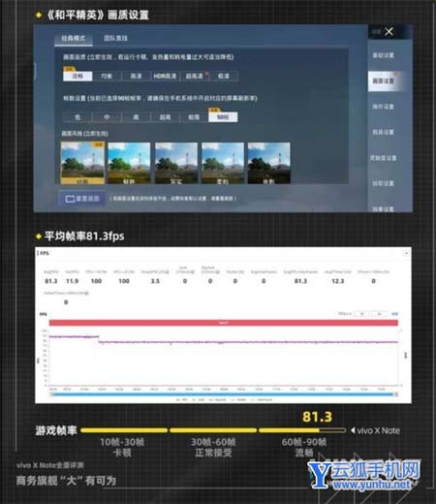The height and width of the screenshot is (504, 436).
Task: Collapse the FPS panel with corner icon
Action: click(x=406, y=253)
